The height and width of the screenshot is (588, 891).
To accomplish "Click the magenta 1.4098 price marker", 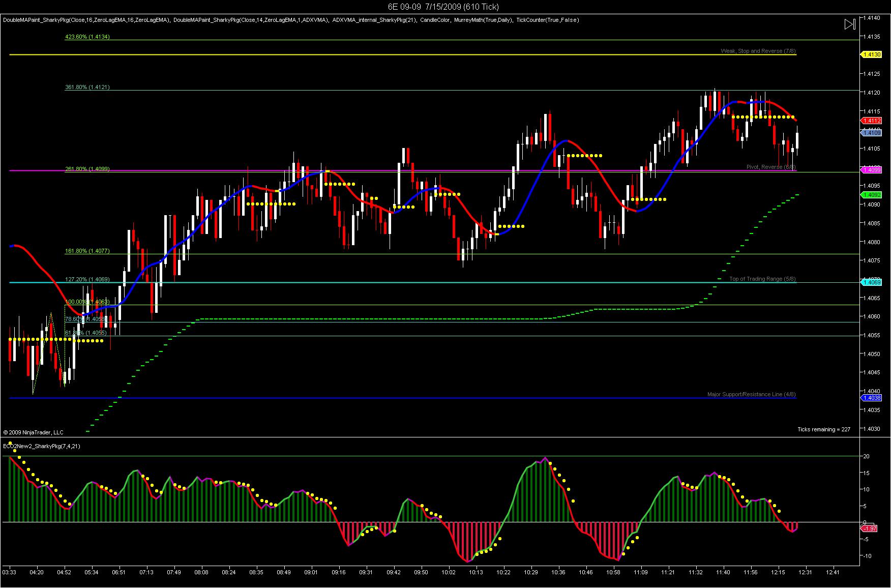I will [871, 170].
